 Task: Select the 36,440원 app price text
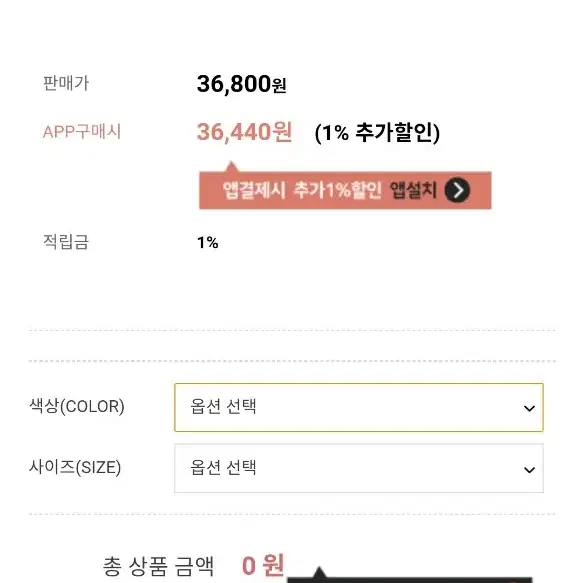(244, 132)
